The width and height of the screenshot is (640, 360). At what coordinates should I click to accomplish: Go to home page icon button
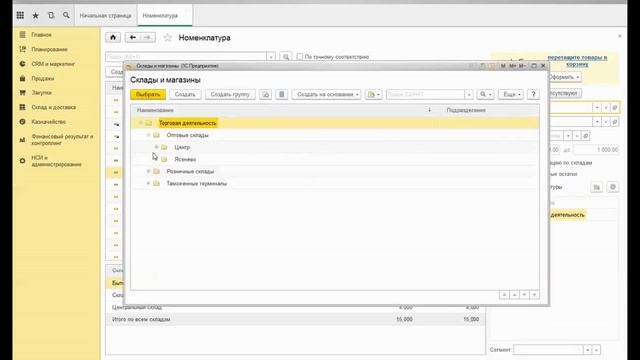click(113, 38)
